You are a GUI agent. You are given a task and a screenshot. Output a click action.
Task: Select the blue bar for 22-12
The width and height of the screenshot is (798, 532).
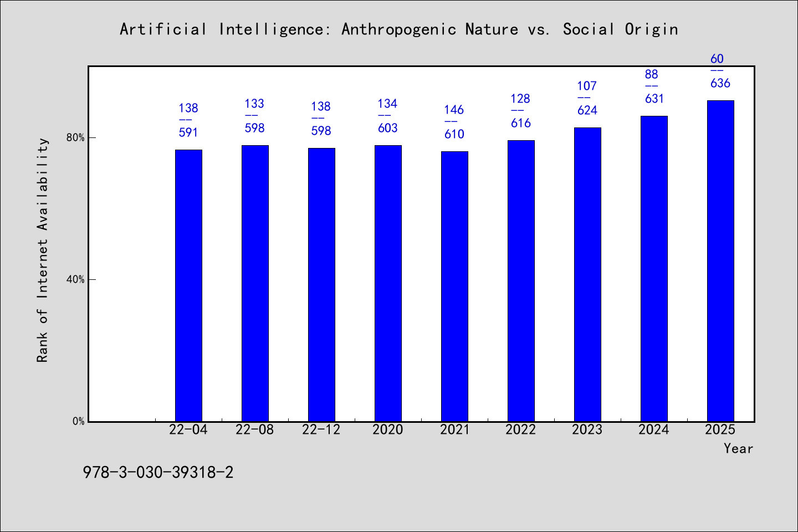(x=321, y=285)
